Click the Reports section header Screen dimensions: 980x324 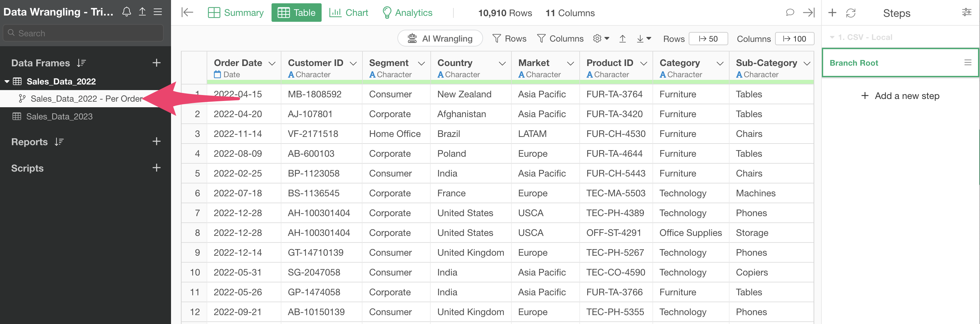[x=29, y=142]
